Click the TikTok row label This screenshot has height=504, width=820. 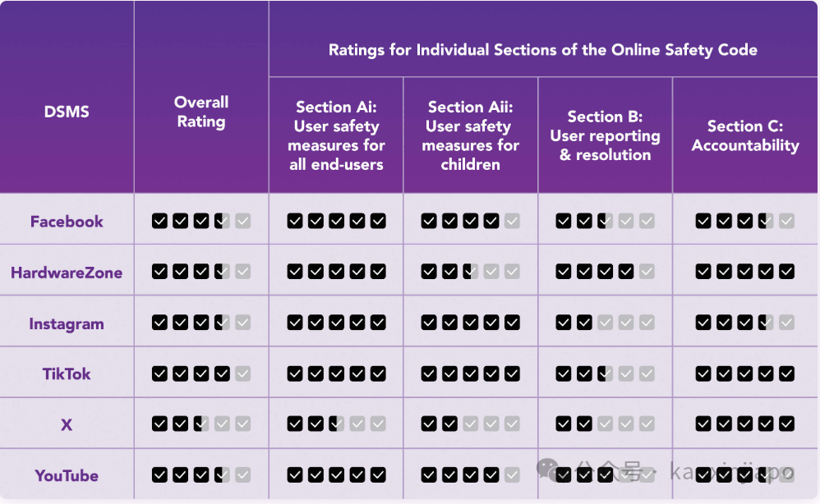click(x=67, y=374)
